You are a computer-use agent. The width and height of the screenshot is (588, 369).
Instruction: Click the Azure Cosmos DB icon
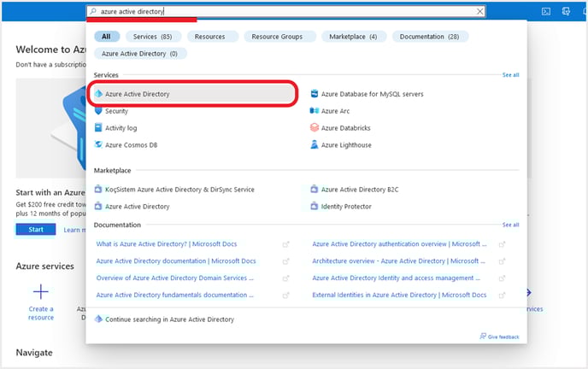tap(98, 144)
